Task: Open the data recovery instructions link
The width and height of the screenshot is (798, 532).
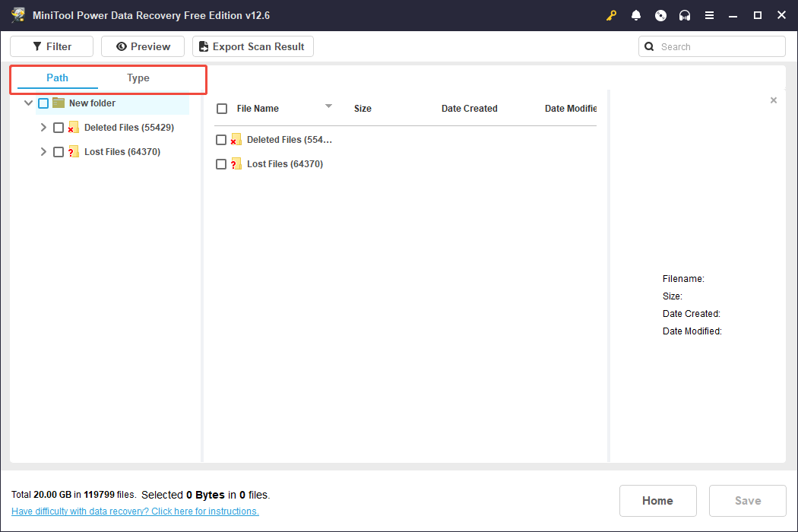Action: [135, 511]
